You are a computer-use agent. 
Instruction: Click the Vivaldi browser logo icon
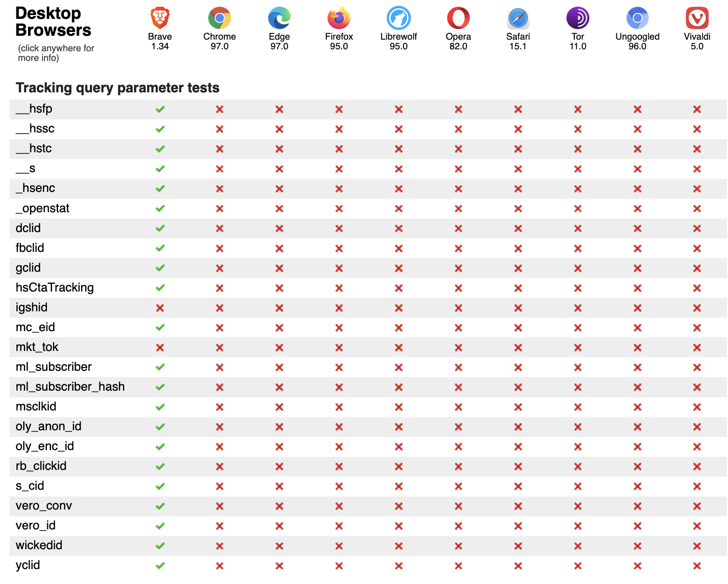point(697,18)
